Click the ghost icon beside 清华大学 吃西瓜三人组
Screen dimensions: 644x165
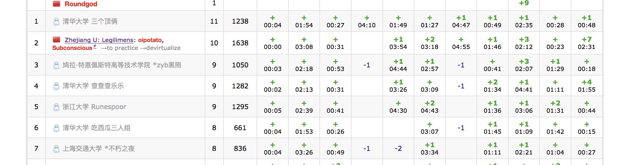[x=57, y=128]
